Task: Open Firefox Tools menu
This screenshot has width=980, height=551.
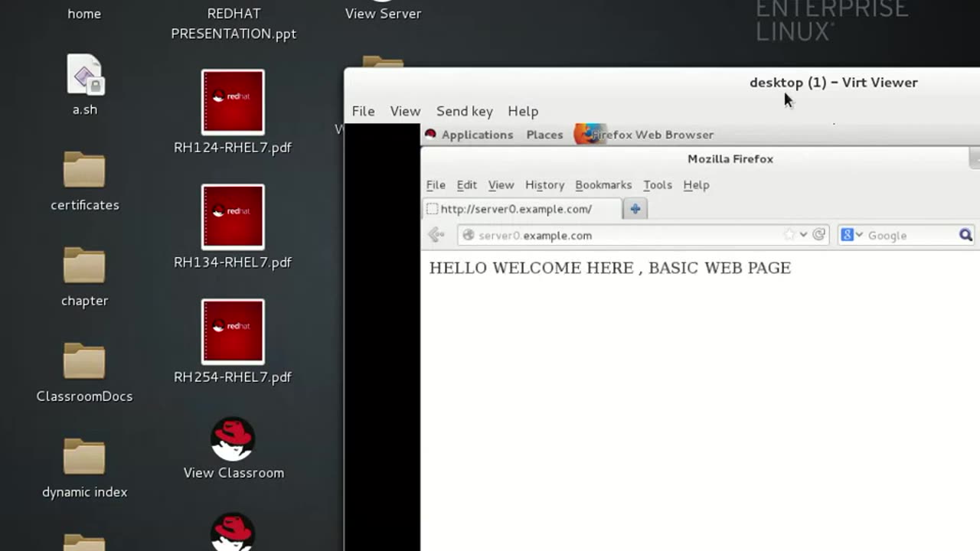Action: pos(657,184)
